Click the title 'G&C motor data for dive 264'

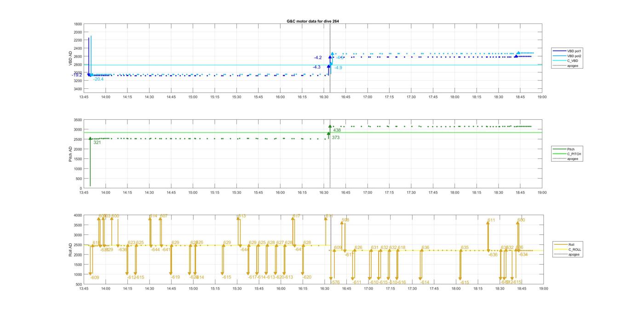coord(313,21)
